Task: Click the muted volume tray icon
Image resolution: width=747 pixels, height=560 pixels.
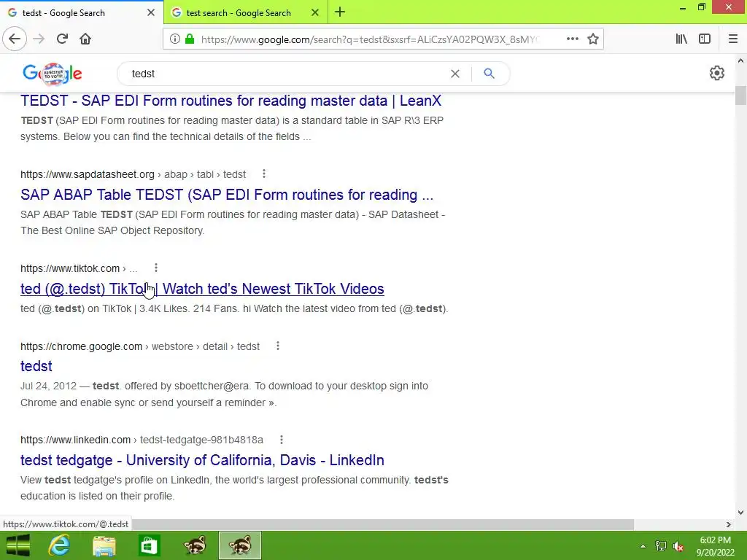Action: click(678, 546)
